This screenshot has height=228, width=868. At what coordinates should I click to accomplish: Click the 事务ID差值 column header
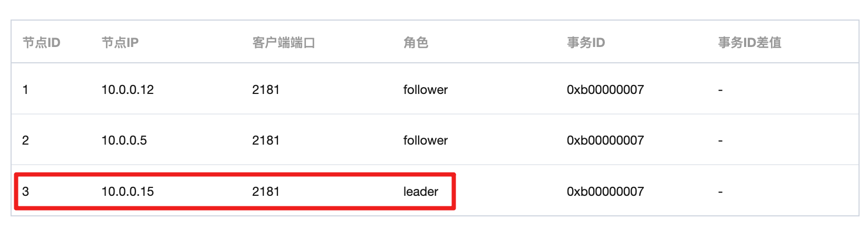click(x=750, y=43)
